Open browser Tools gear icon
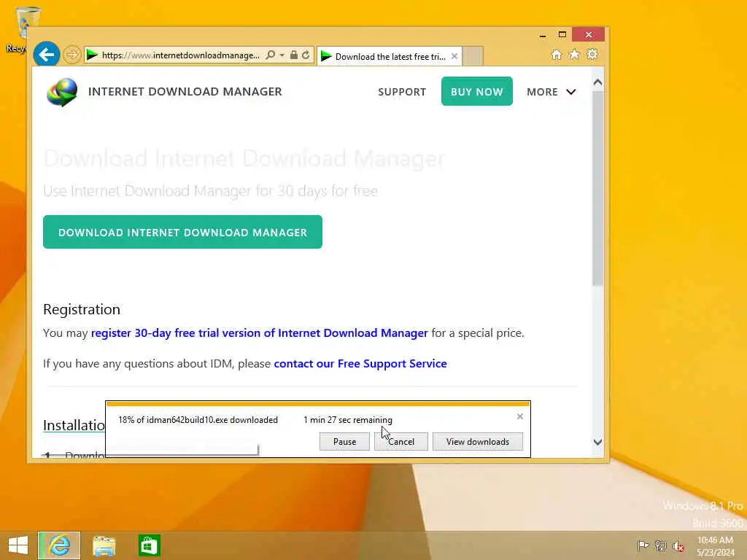Viewport: 747px width, 560px height. click(x=592, y=54)
